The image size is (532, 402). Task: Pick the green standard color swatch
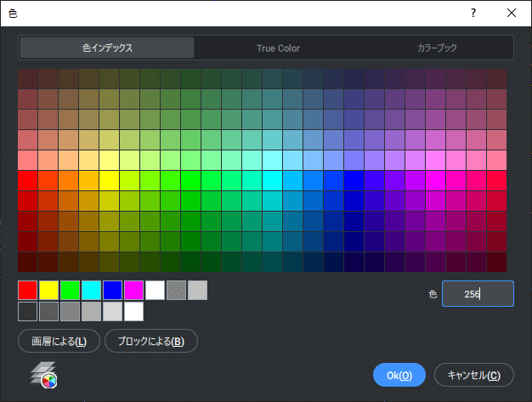pyautogui.click(x=71, y=290)
